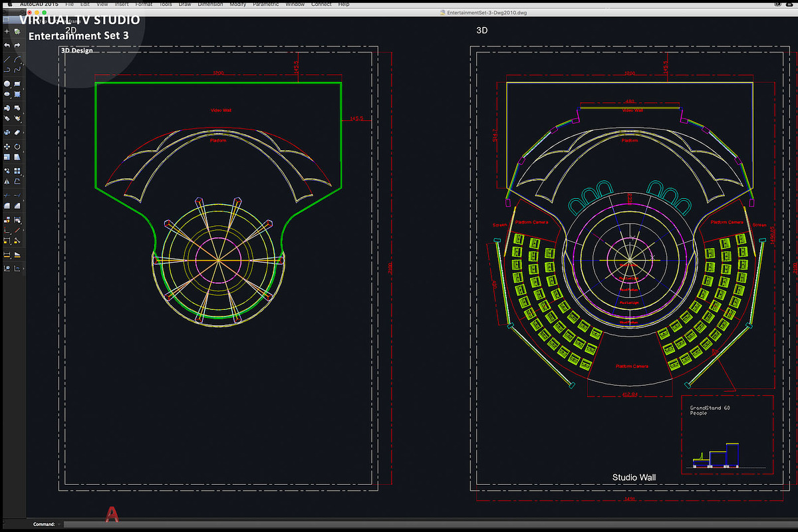
Task: Select the Hatch fill tool
Action: [x=17, y=94]
